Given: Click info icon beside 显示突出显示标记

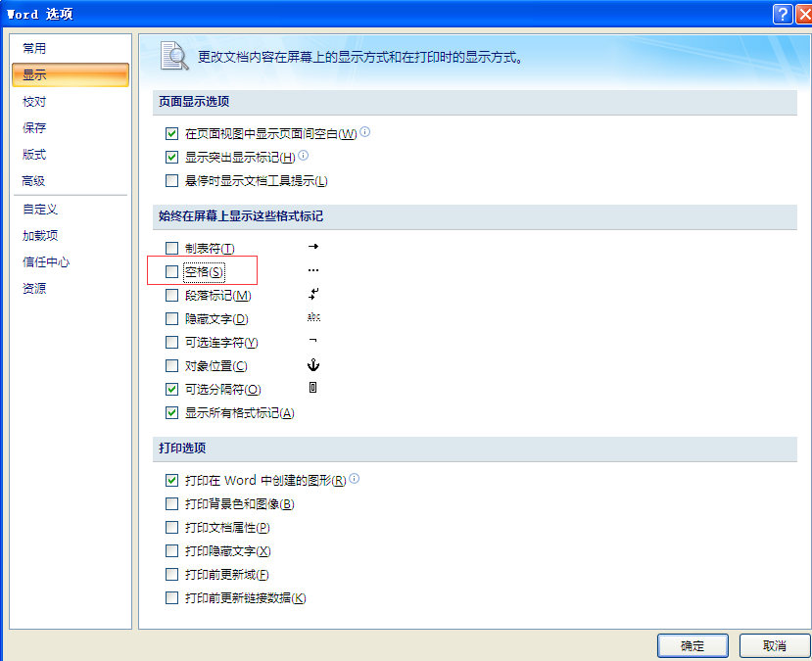Looking at the screenshot, I should click(x=304, y=156).
